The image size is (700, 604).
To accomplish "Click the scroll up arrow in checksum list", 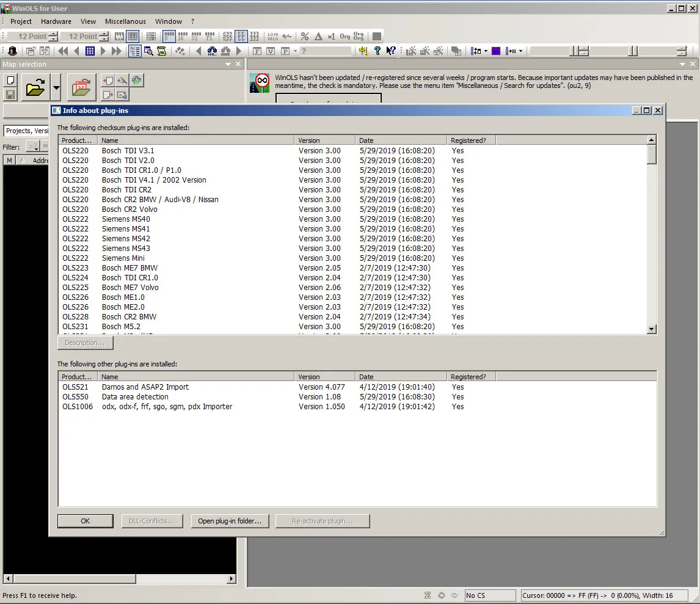I will pos(652,140).
